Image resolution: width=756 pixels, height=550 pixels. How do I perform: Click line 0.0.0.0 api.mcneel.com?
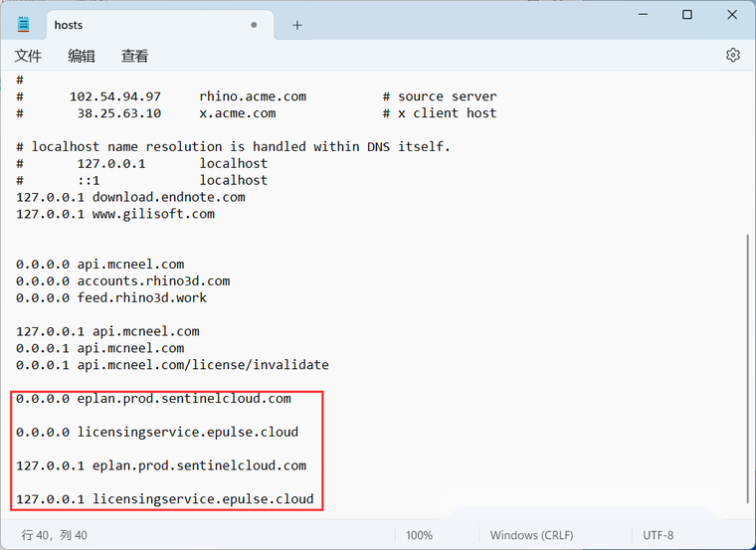pos(99,265)
